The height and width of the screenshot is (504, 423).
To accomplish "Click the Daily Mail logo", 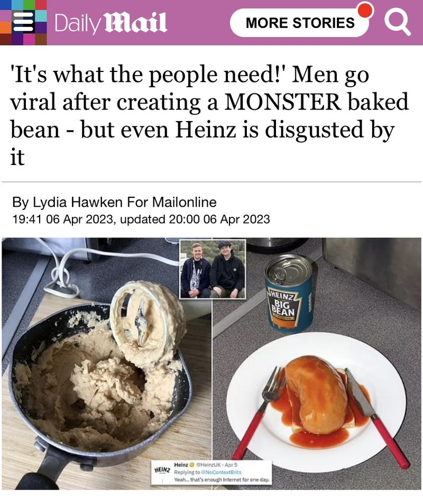I will click(111, 23).
